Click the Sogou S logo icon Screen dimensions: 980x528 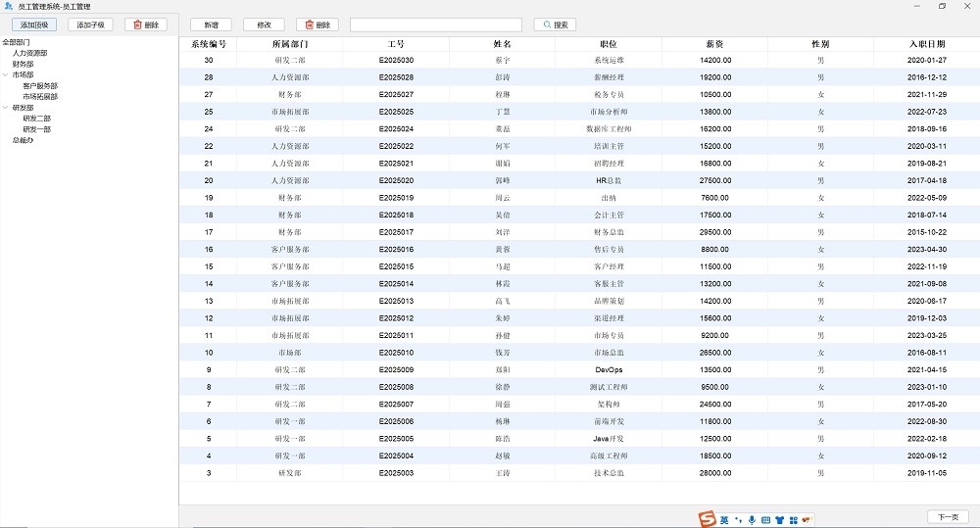[708, 519]
